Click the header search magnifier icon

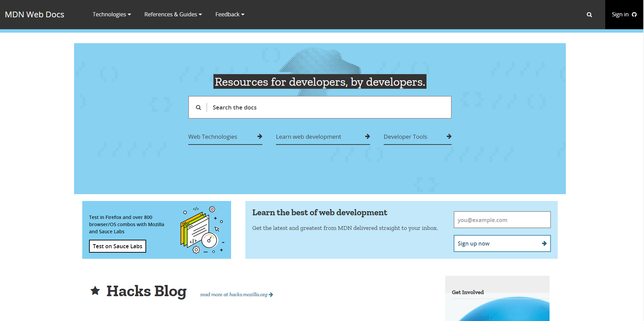coord(589,15)
